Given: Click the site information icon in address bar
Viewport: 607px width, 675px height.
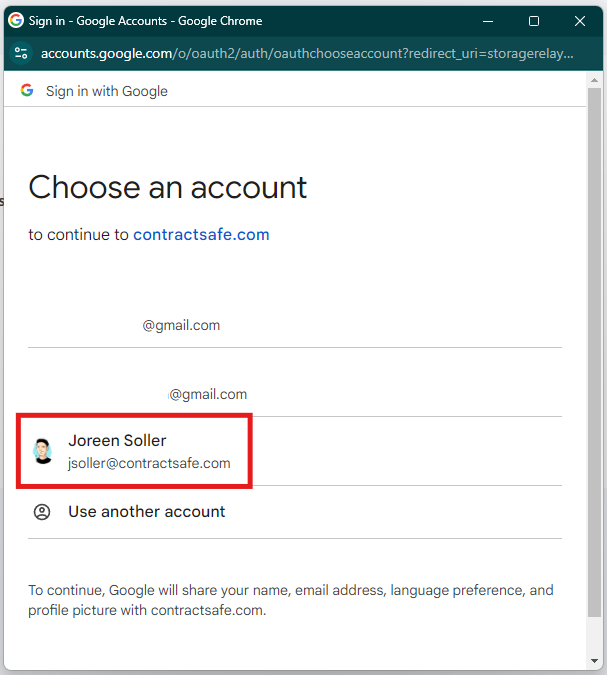Looking at the screenshot, I should [x=21, y=53].
